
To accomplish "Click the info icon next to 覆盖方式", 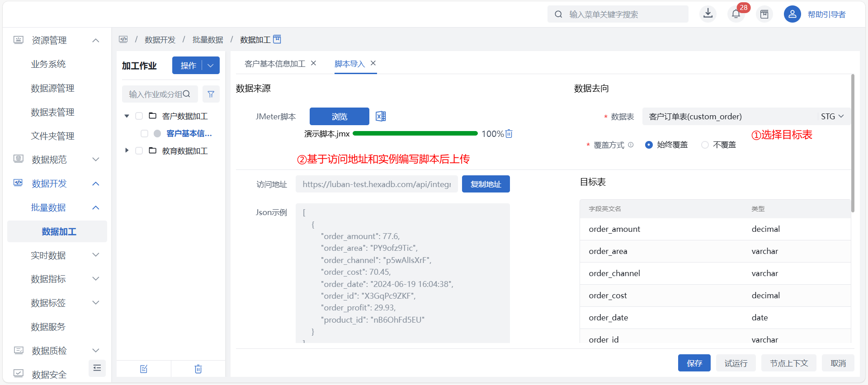I will point(631,145).
